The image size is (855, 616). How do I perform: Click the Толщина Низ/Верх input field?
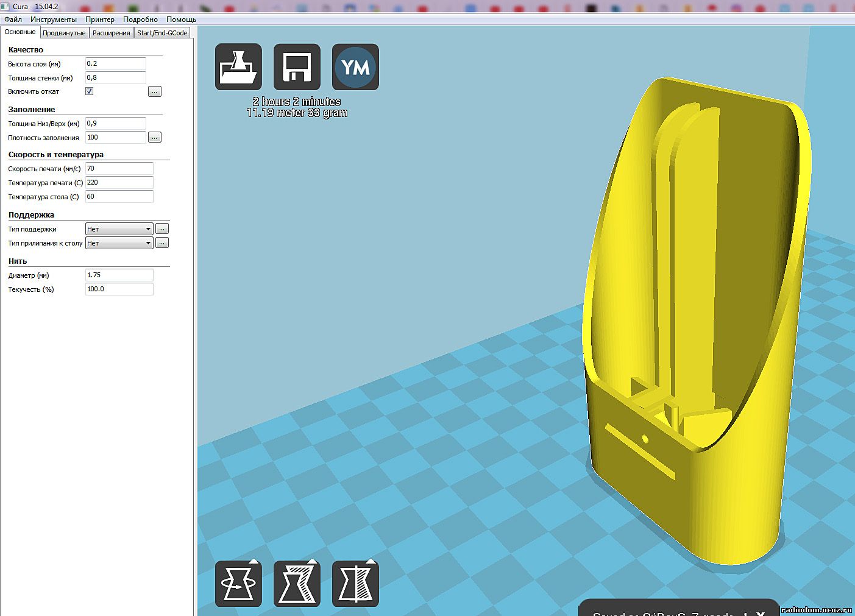(116, 123)
